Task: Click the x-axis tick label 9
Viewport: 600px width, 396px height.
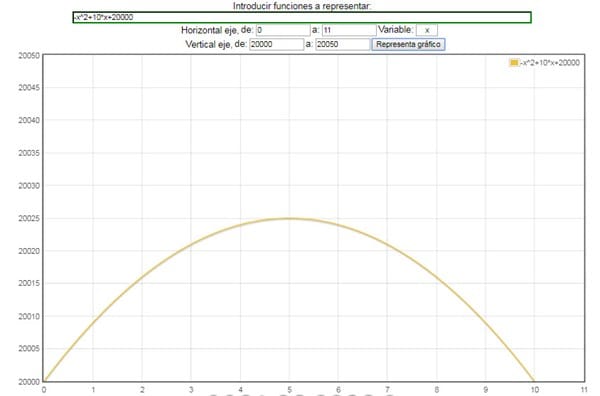Action: click(486, 390)
